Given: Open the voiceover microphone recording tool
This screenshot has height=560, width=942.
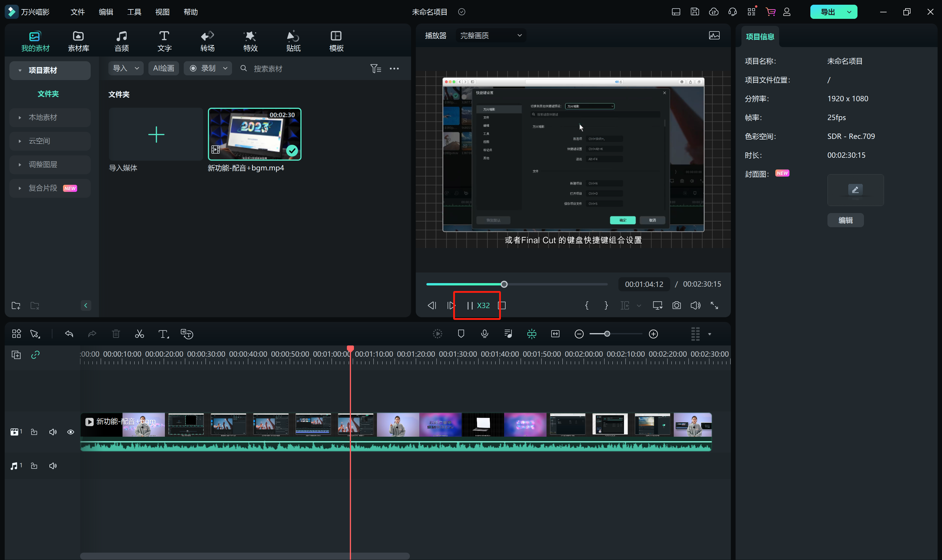Looking at the screenshot, I should [484, 334].
